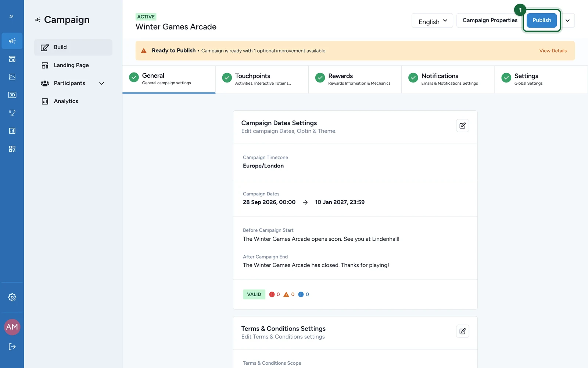
Task: Select the General tab
Action: (169, 79)
